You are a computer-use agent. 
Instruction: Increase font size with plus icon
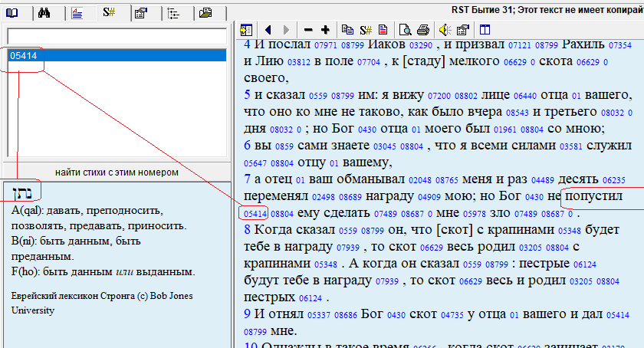click(x=325, y=30)
